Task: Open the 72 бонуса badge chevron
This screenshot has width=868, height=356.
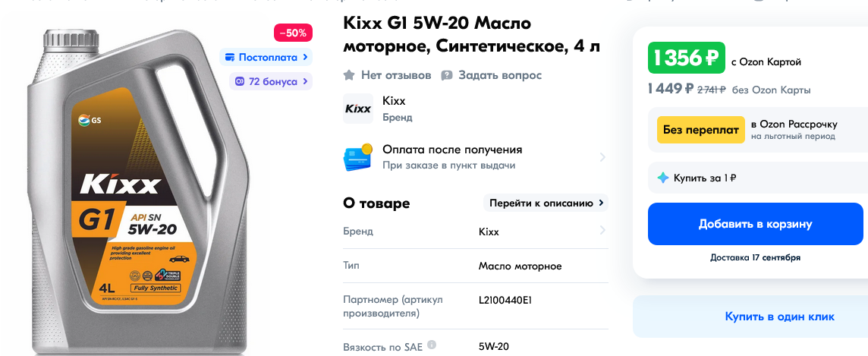Action: (x=304, y=81)
